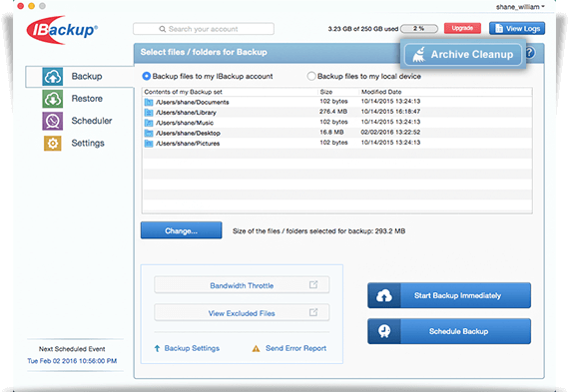
Task: Click folder icon for /Users/shane/Desktop
Action: (149, 133)
